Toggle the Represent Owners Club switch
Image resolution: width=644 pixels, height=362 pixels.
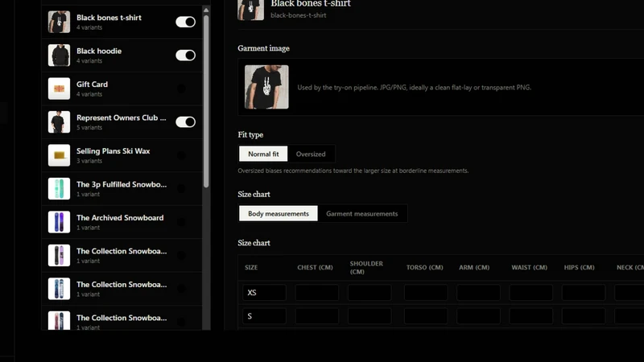pyautogui.click(x=185, y=122)
